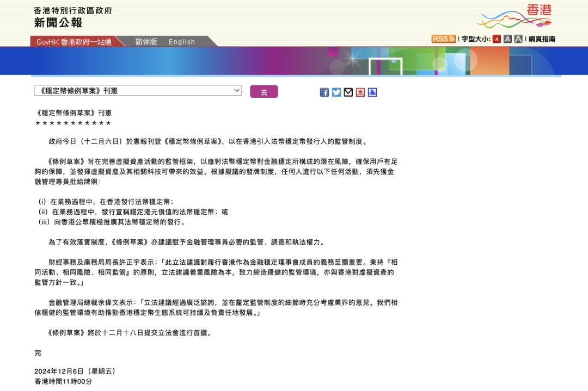Email this press release via the envelope icon
This screenshot has height=391, width=588.
(348, 92)
